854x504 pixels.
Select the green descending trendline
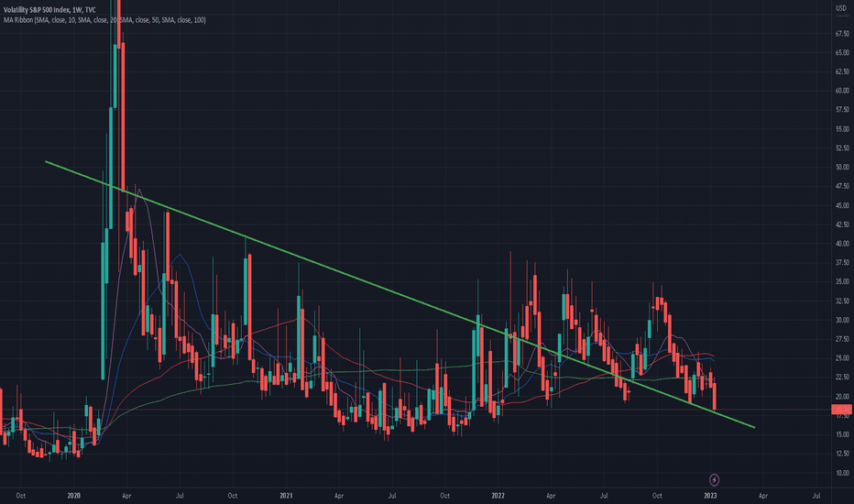[x=400, y=294]
